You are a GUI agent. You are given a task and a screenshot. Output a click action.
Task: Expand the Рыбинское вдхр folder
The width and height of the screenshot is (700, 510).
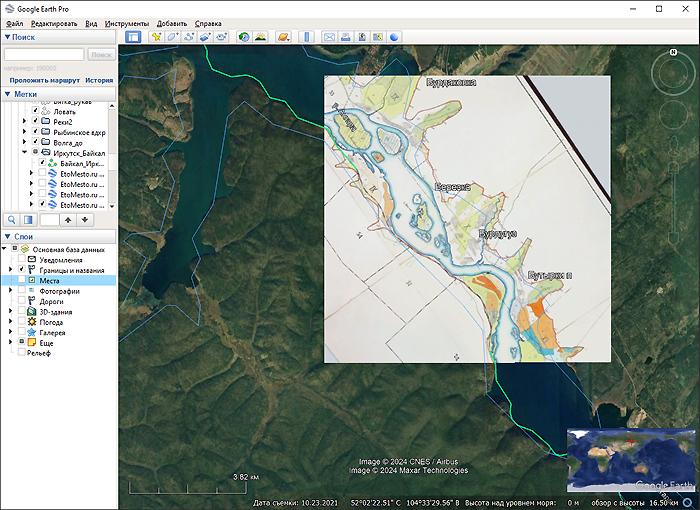25,132
